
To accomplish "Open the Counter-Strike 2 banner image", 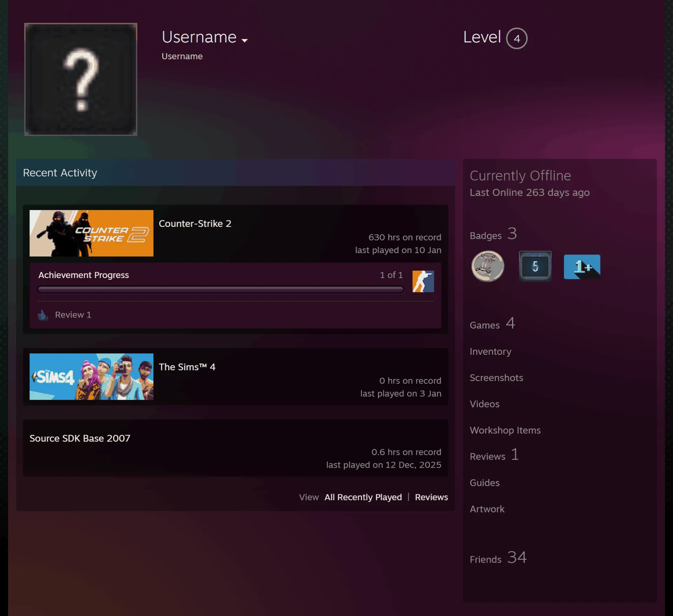I will pyautogui.click(x=91, y=233).
